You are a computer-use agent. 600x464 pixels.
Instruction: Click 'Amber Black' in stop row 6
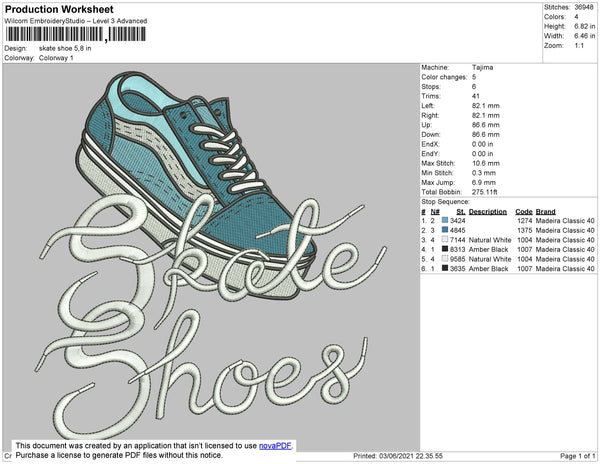(x=488, y=269)
